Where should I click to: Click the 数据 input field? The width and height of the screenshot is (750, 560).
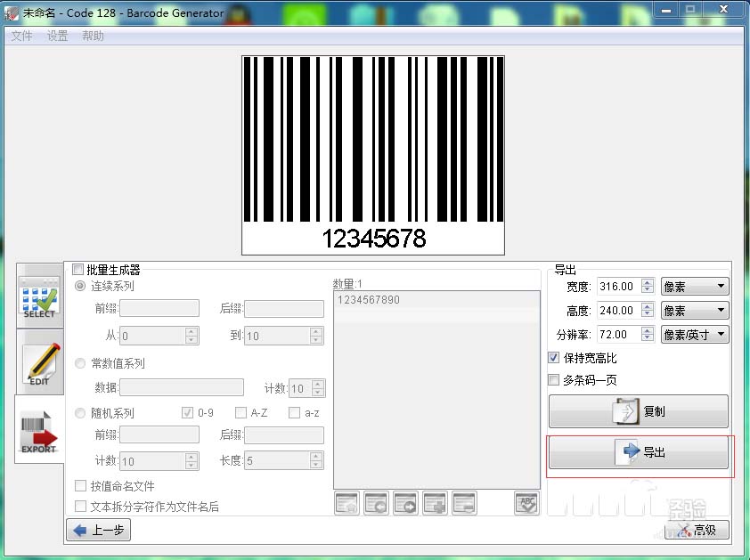point(182,387)
